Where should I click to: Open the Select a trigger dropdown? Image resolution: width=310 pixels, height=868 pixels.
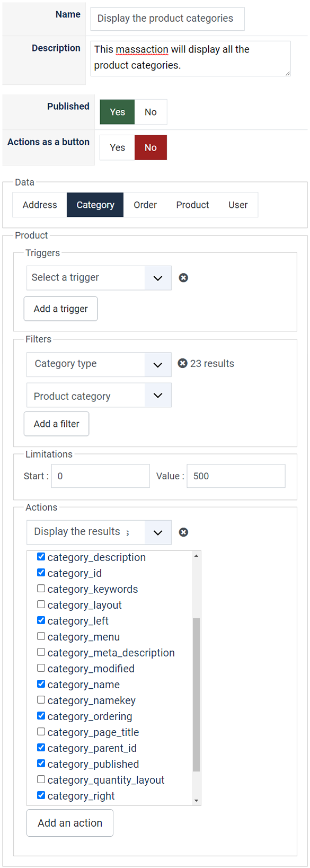pyautogui.click(x=99, y=278)
